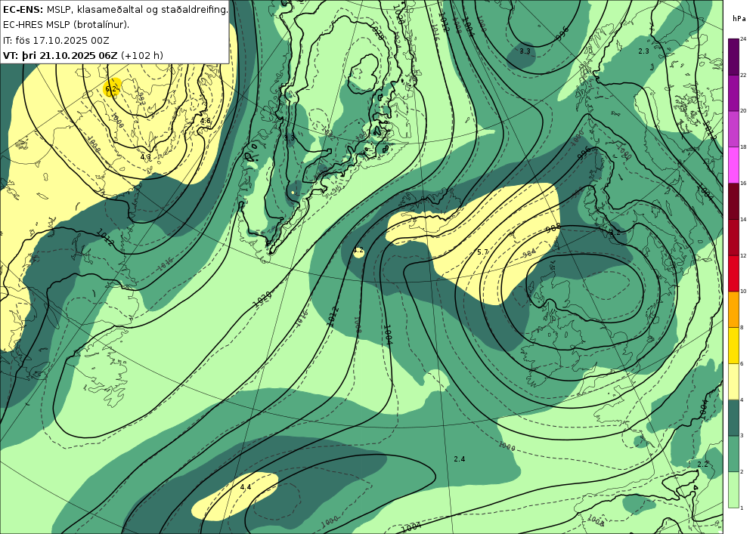
Task: Click the initial time 'IT: fös 17.10.2025 00Z'
Action: pyautogui.click(x=55, y=40)
